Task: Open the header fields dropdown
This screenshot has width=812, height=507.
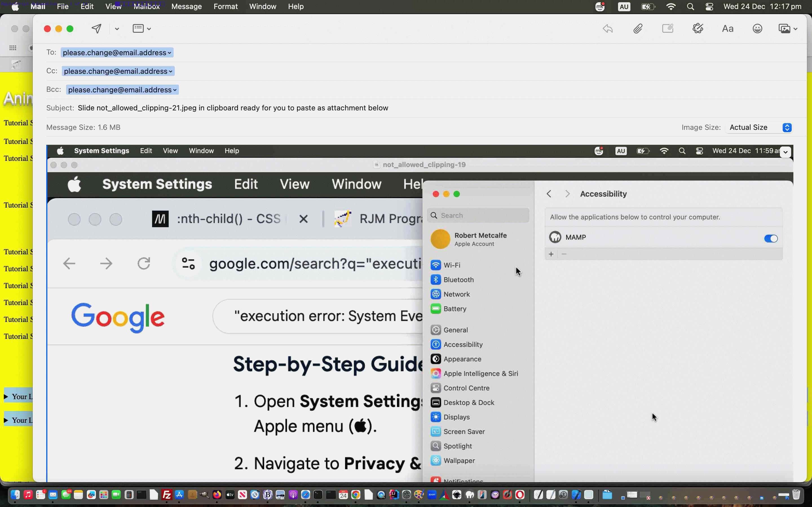Action: (142, 28)
